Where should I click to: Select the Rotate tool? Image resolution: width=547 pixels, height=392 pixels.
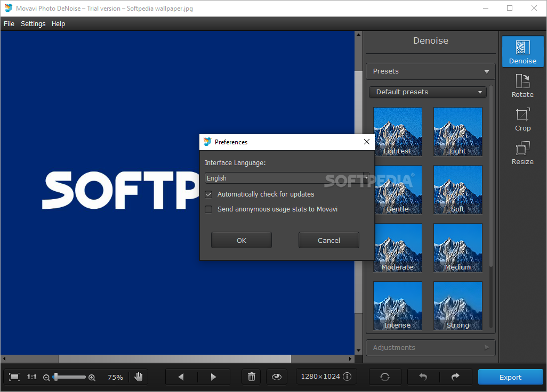(x=522, y=85)
